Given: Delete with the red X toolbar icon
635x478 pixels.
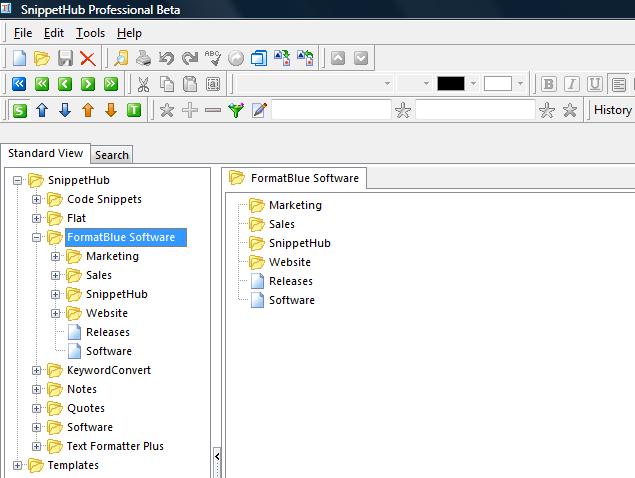Looking at the screenshot, I should [x=87, y=58].
